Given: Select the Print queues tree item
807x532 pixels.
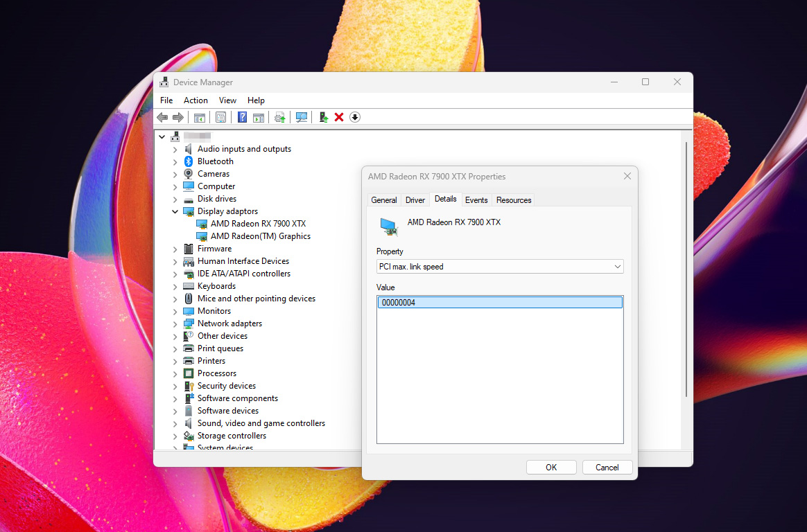Looking at the screenshot, I should coord(220,348).
